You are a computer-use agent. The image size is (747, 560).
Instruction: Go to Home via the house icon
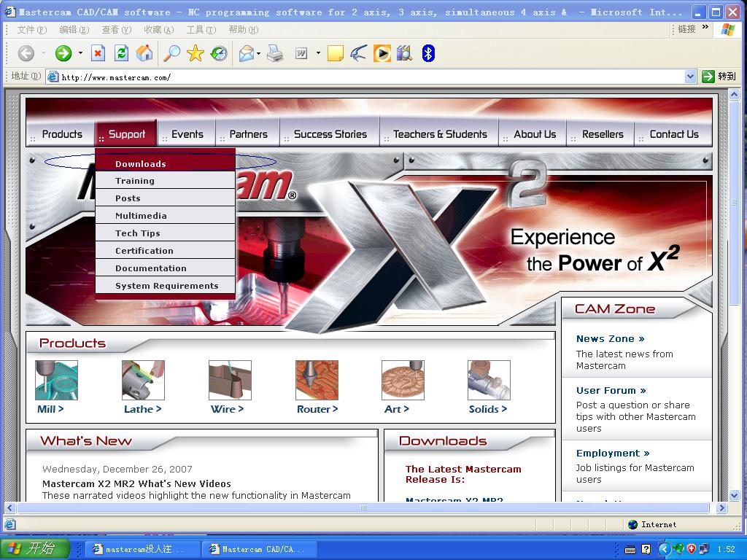145,53
